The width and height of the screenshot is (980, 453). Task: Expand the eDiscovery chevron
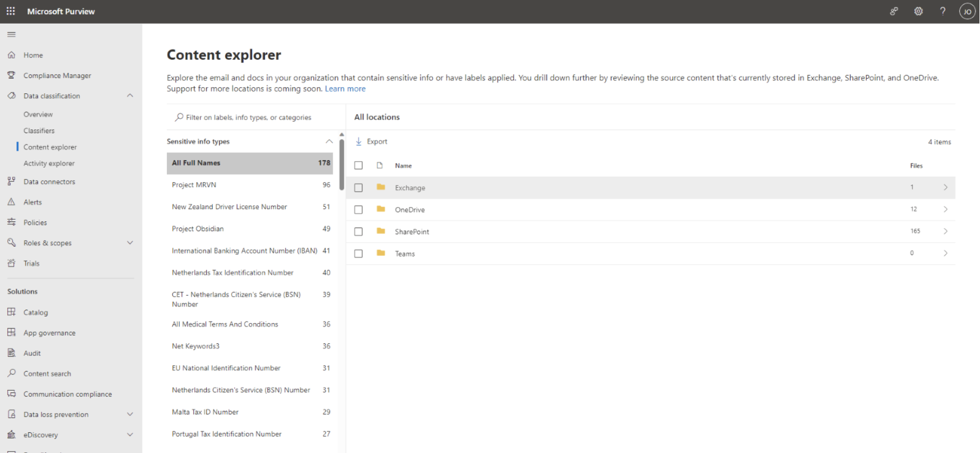(130, 434)
